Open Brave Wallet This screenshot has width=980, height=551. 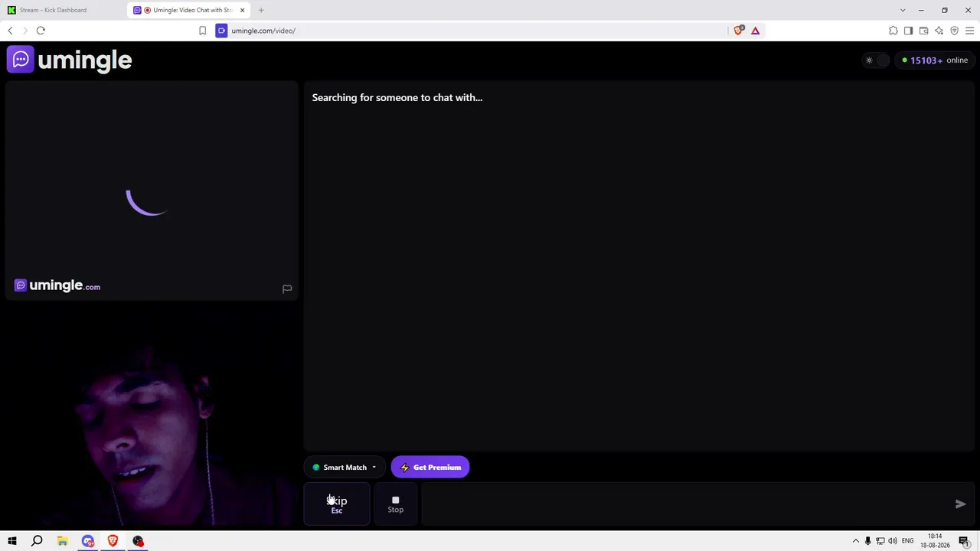pyautogui.click(x=923, y=31)
